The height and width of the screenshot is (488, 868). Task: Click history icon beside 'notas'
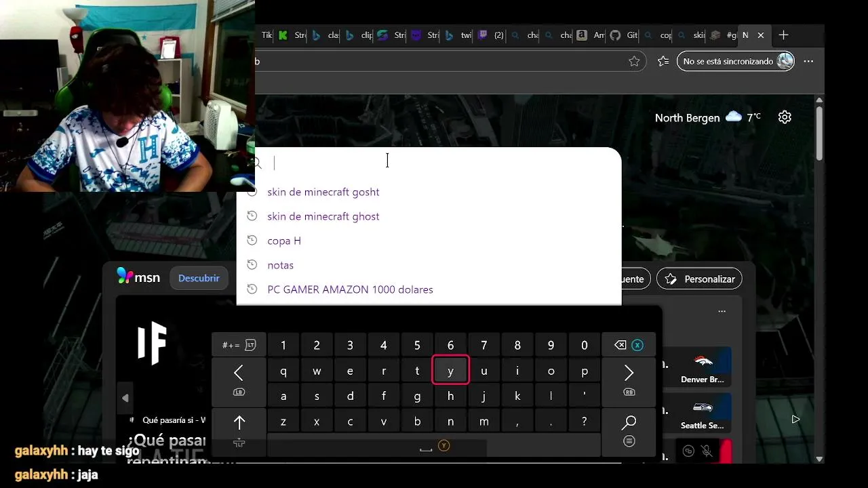click(x=252, y=265)
